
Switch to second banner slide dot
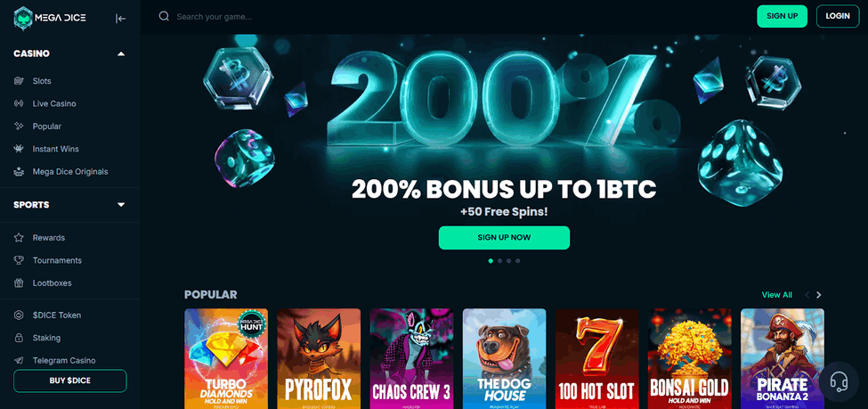click(499, 260)
